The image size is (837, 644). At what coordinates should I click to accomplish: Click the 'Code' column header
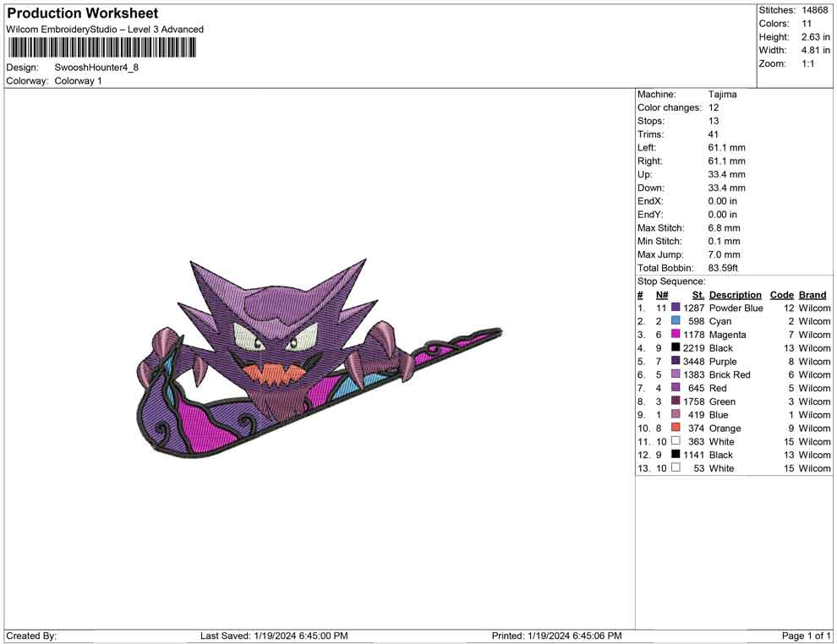(781, 295)
